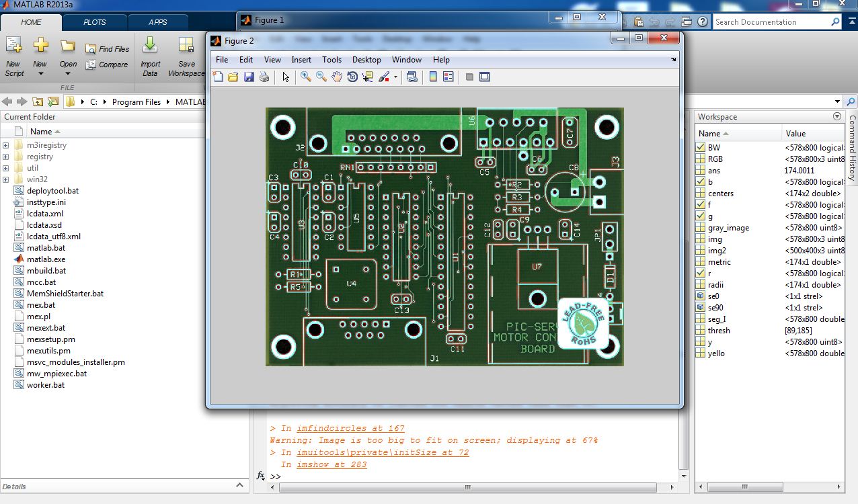Toggle the BW logical variable checkbox icon

pos(701,147)
